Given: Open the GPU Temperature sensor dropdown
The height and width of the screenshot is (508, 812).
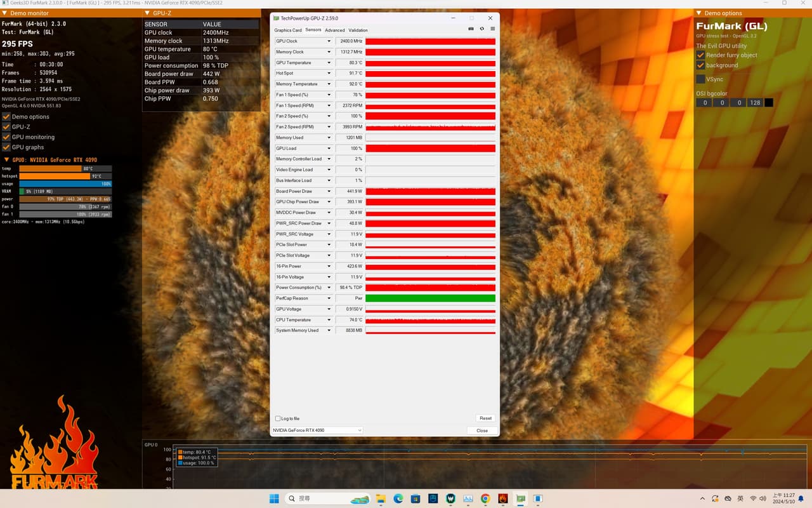Looking at the screenshot, I should tap(329, 63).
